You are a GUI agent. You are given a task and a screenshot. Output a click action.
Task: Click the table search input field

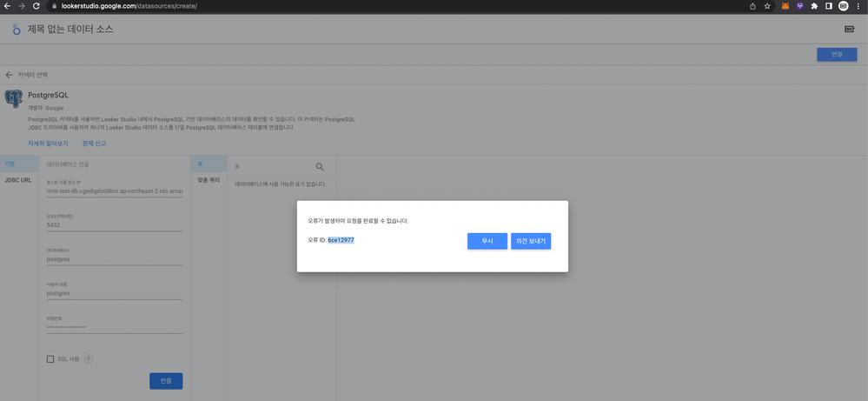pyautogui.click(x=272, y=167)
